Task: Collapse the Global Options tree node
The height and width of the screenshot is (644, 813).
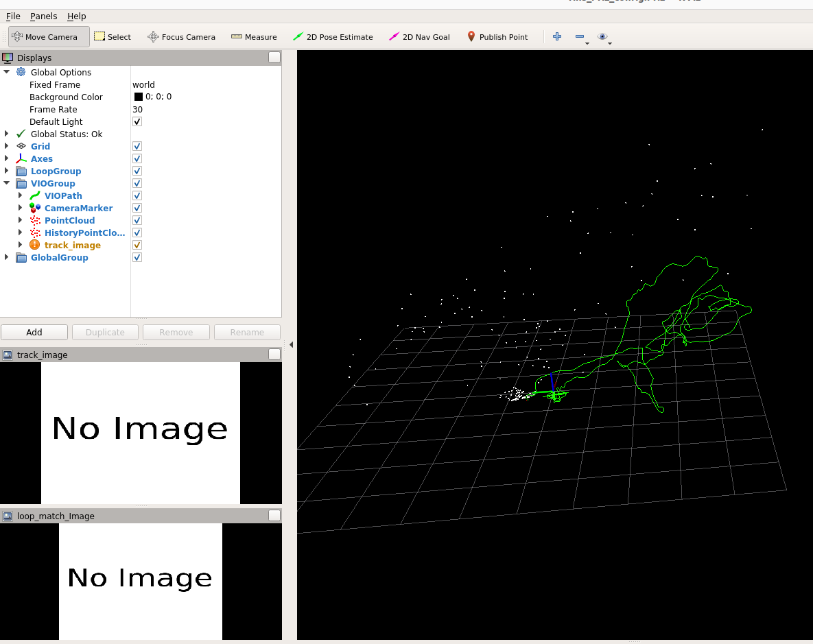Action: pyautogui.click(x=7, y=72)
